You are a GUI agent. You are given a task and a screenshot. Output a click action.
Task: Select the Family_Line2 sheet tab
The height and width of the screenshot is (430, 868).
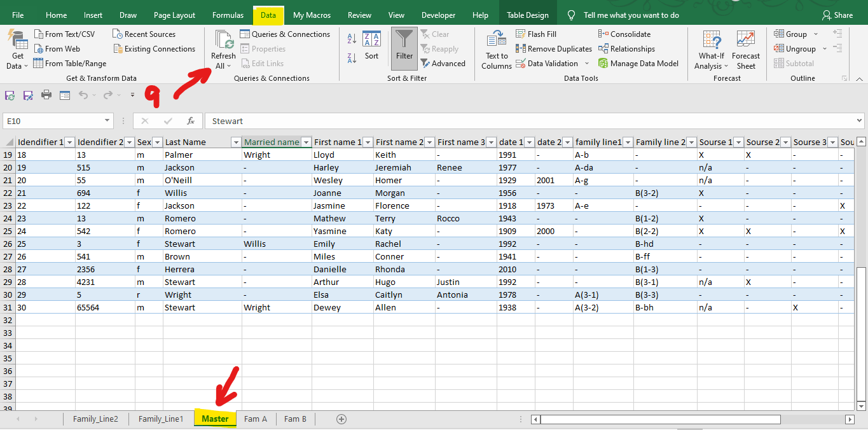point(95,419)
